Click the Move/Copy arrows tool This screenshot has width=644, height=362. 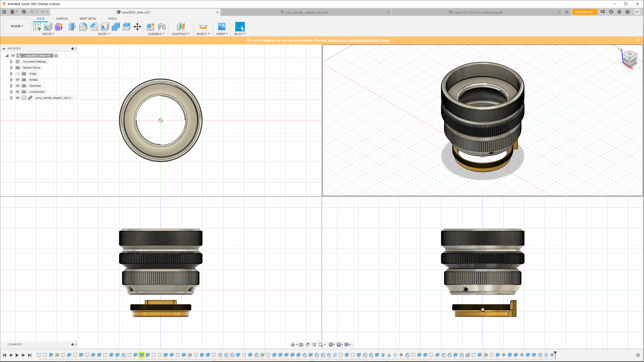(137, 27)
